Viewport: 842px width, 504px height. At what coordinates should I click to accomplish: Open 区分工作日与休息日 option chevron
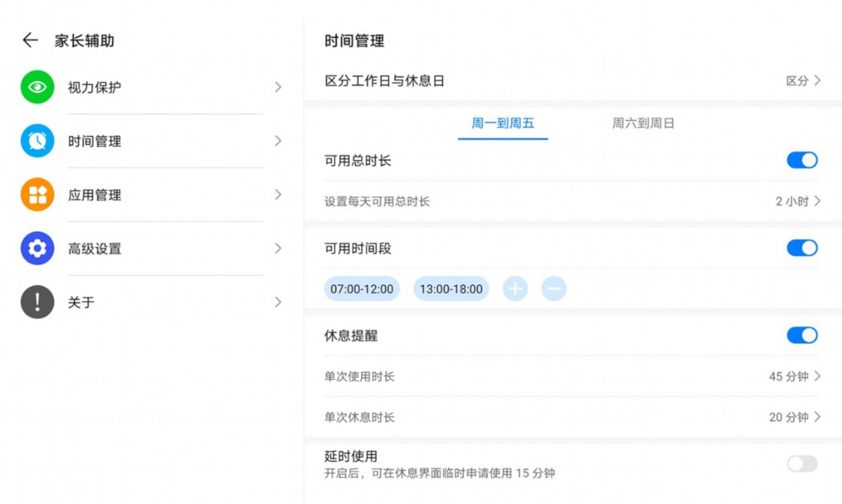pos(817,81)
